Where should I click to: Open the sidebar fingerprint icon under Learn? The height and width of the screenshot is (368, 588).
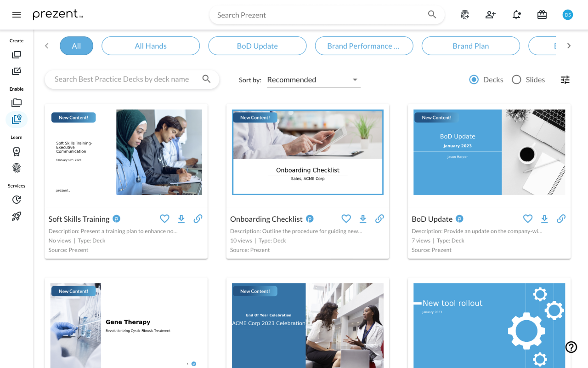coord(17,168)
